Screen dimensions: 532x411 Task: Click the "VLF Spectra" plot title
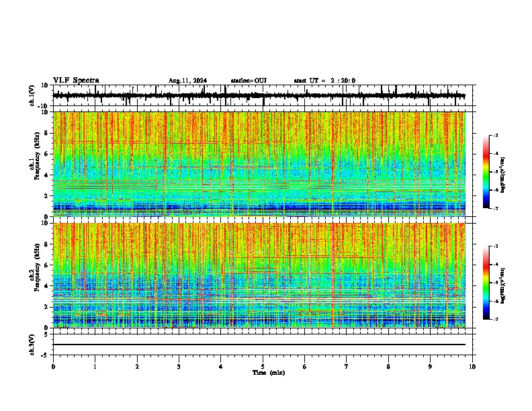coord(76,81)
